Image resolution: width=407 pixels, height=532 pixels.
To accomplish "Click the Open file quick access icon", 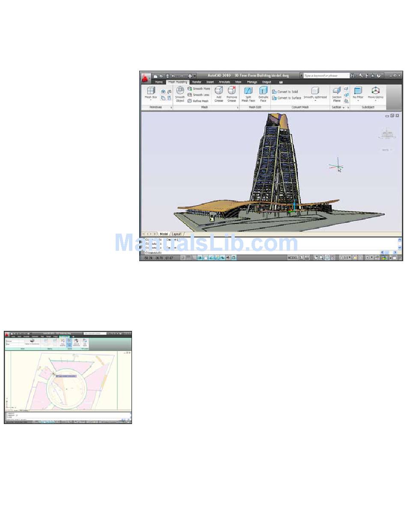I will click(162, 76).
